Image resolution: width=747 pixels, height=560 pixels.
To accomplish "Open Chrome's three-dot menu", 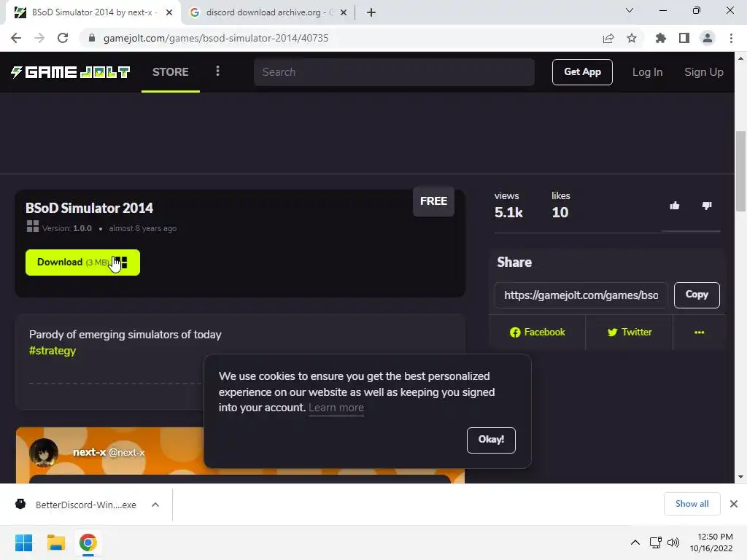I will pos(731,38).
